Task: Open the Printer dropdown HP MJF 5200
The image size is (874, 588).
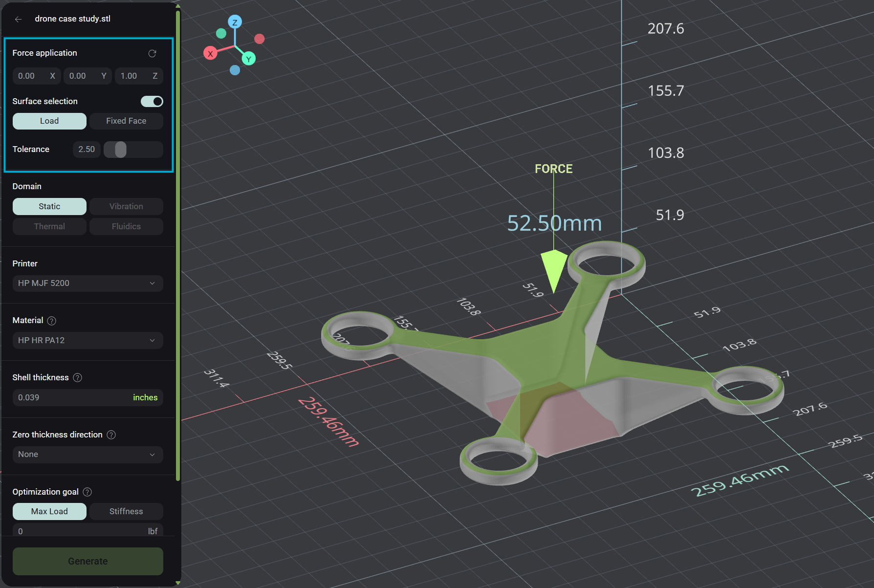Action: click(88, 283)
